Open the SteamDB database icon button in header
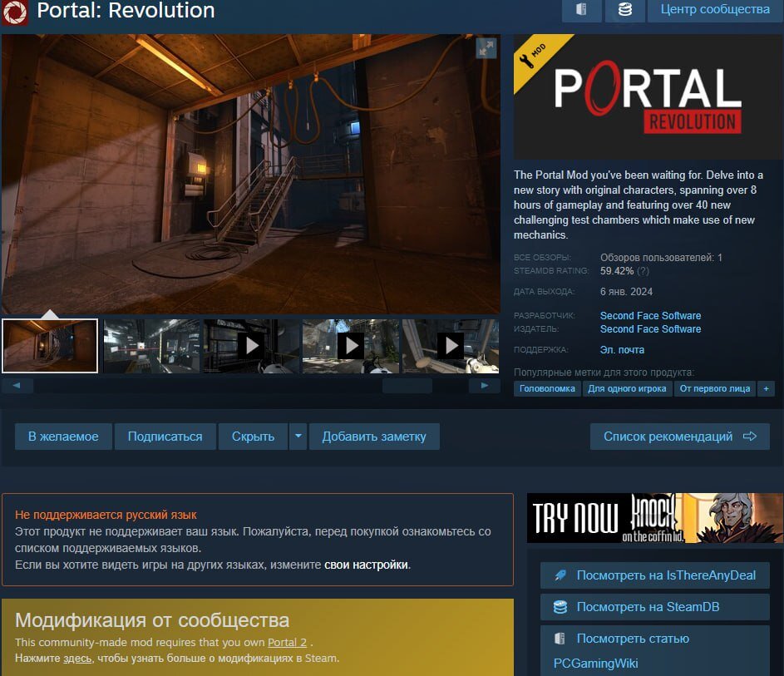 pyautogui.click(x=624, y=9)
